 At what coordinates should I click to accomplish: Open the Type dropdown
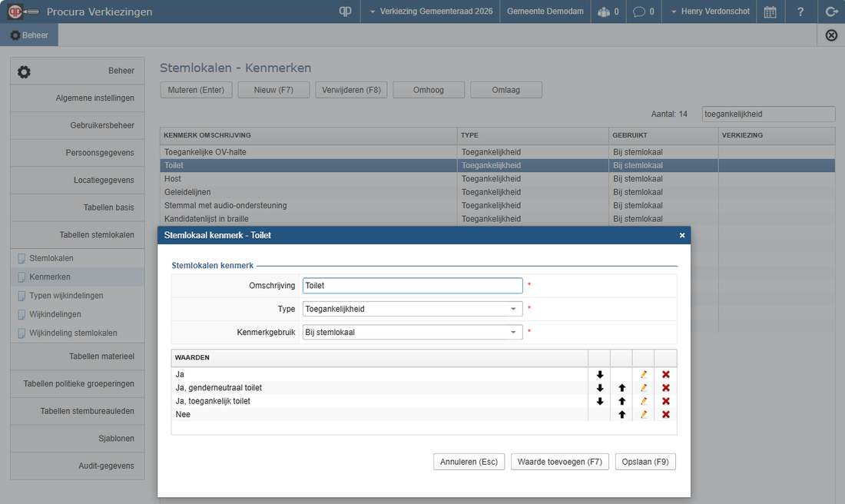413,309
